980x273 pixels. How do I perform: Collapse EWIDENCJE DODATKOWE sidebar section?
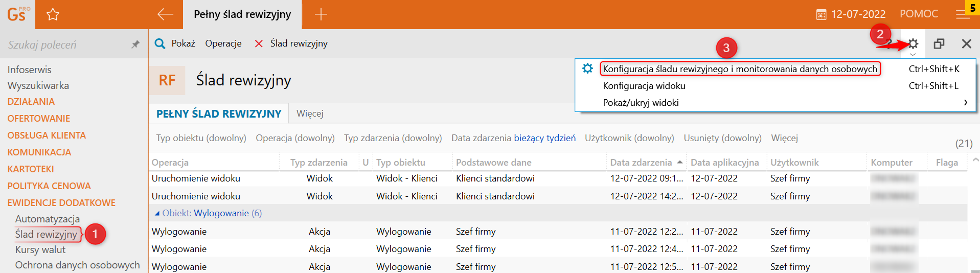[x=61, y=203]
